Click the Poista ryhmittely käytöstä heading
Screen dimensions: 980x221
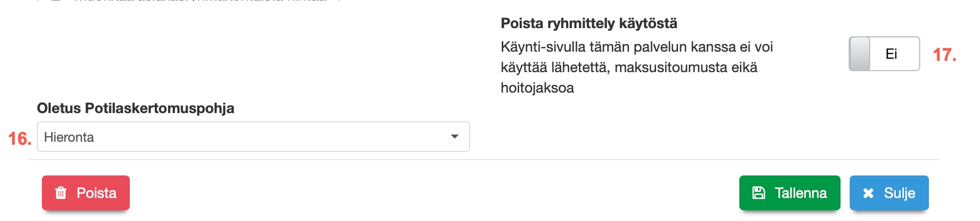589,24
